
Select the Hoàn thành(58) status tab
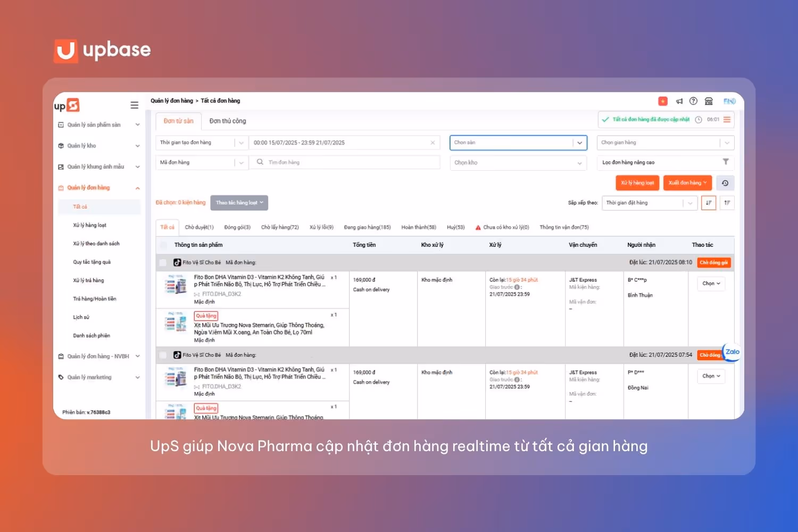click(x=419, y=227)
